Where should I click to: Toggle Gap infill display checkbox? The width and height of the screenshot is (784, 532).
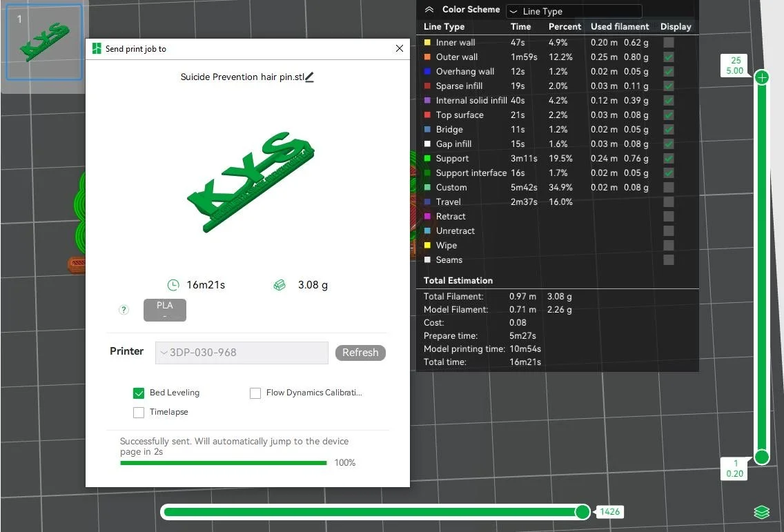coord(669,144)
